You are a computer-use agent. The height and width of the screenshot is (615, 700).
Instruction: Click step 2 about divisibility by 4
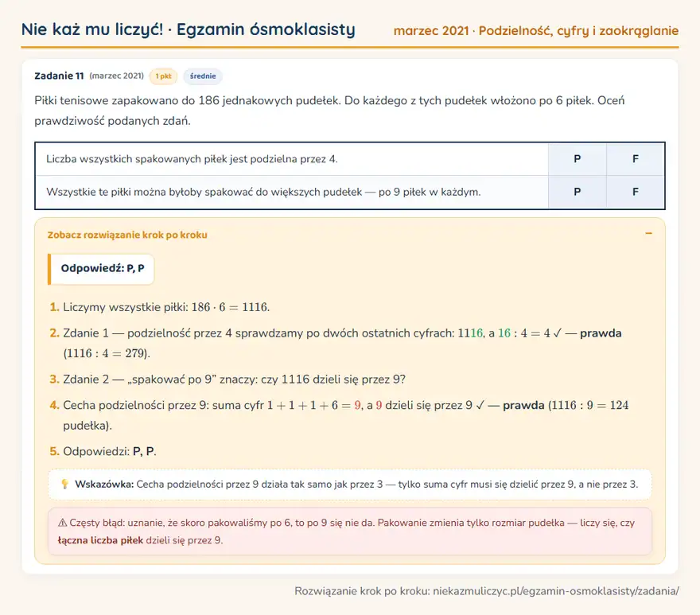click(342, 343)
